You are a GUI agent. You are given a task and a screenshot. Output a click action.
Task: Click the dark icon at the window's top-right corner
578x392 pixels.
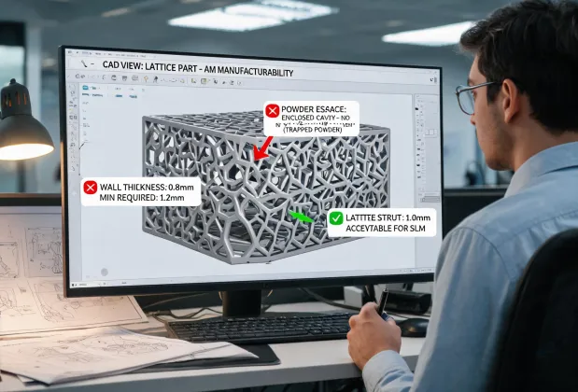[x=433, y=80]
